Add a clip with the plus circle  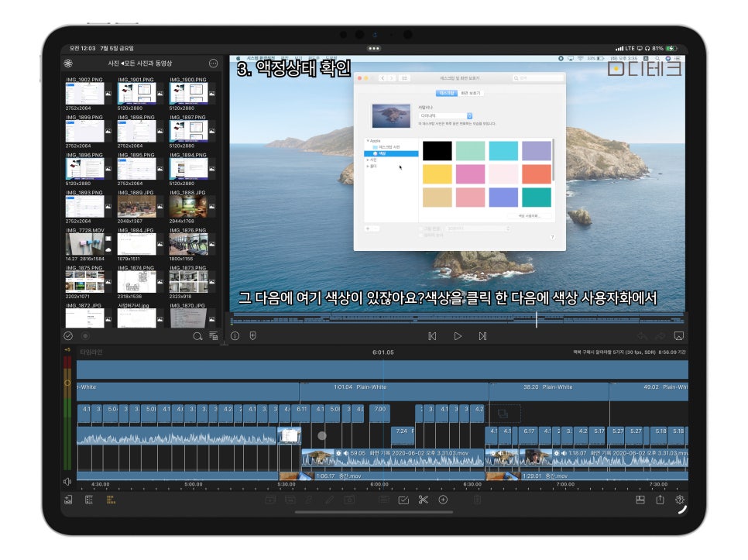[443, 500]
